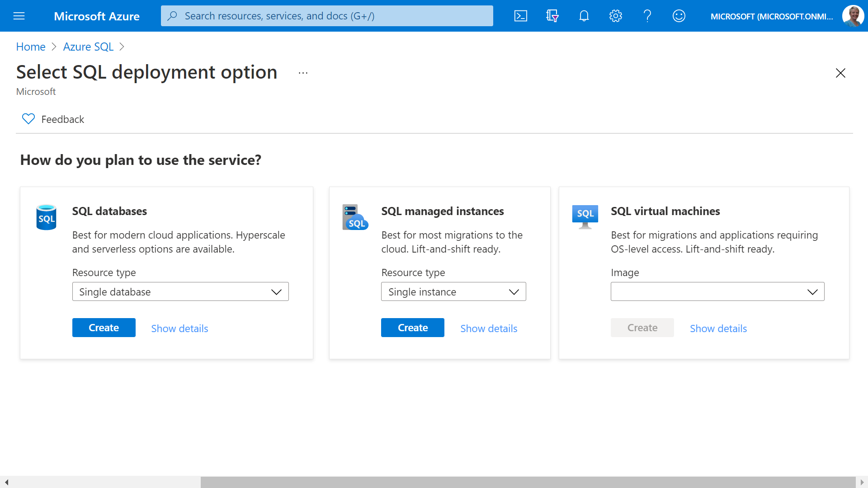Open the Cloud Shell icon
The height and width of the screenshot is (488, 868).
pyautogui.click(x=521, y=16)
